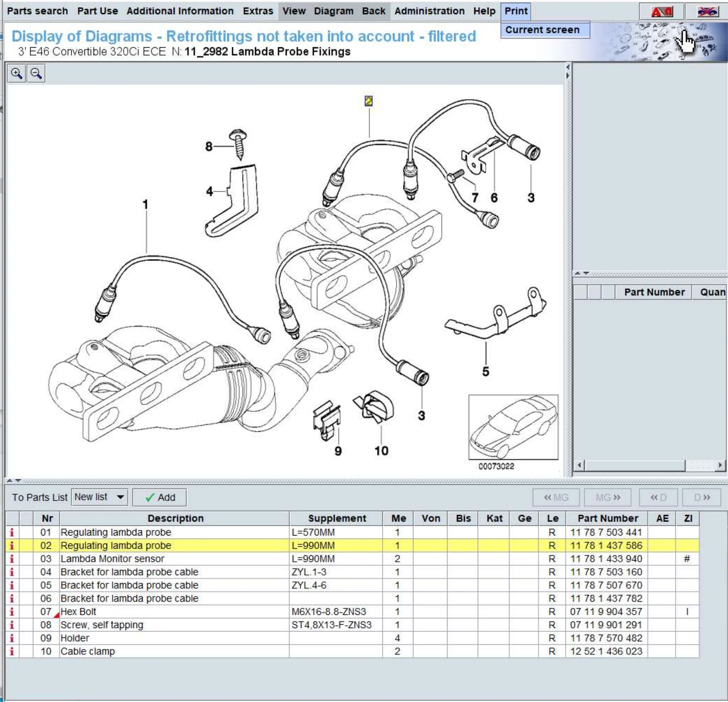728x702 pixels.
Task: Open the Parts search menu
Action: click(37, 11)
